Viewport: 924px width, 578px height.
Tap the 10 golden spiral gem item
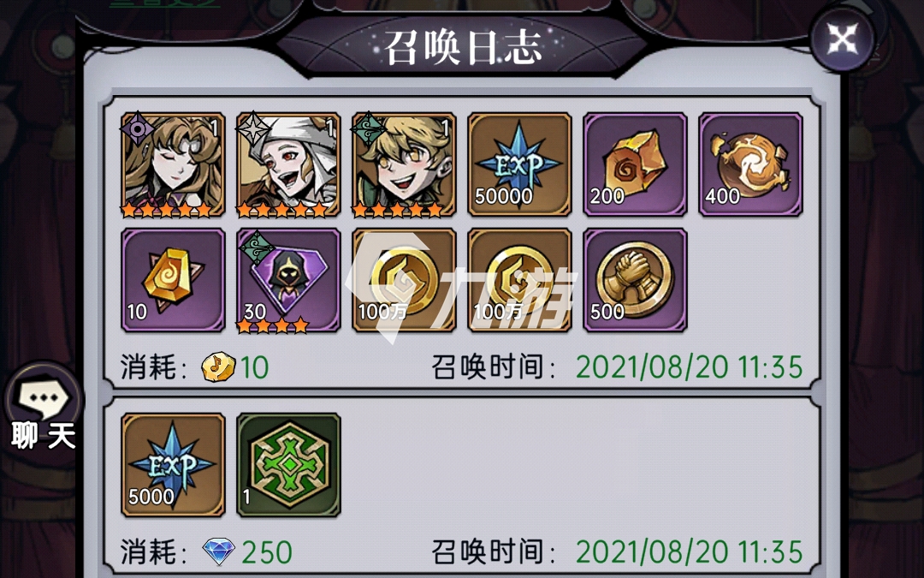click(x=173, y=280)
